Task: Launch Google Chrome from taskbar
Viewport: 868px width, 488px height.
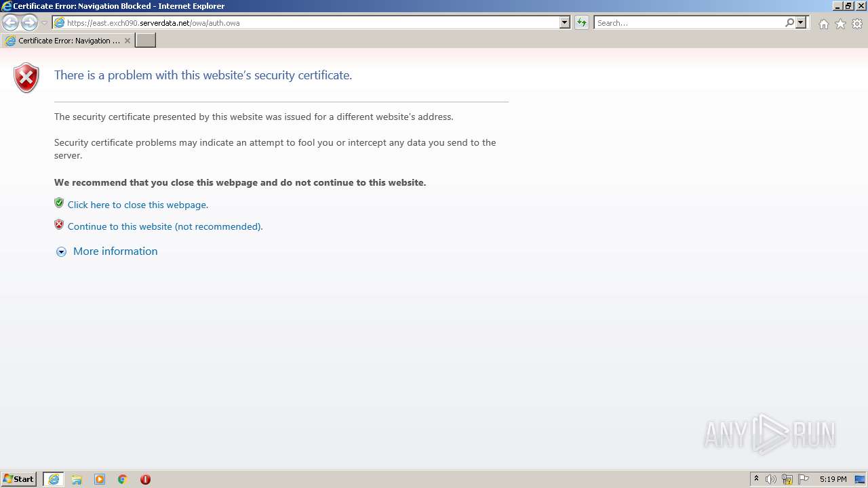Action: tap(123, 479)
